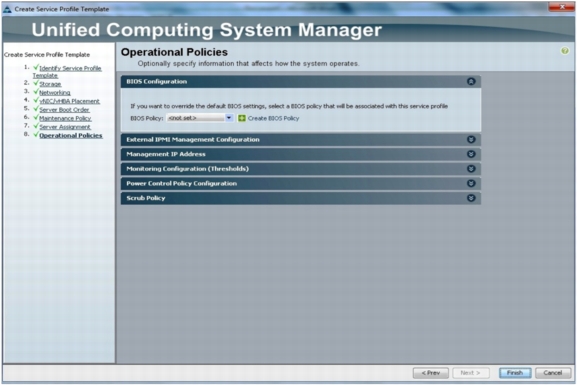Go to Server Boot Order step

(64, 110)
